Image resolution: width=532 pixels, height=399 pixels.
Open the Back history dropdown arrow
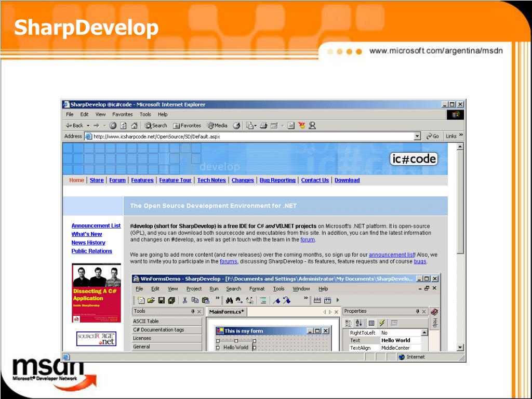[88, 126]
